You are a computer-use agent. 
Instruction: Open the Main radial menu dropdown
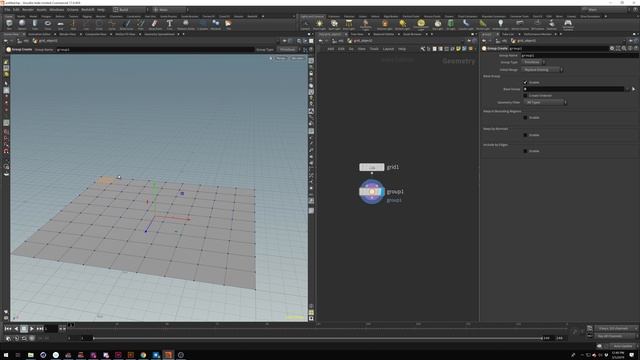point(170,9)
